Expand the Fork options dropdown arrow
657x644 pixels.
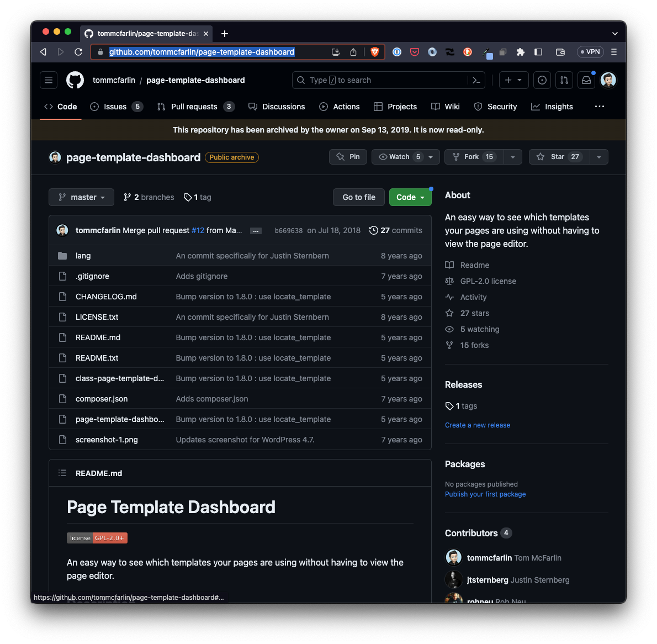(x=513, y=157)
